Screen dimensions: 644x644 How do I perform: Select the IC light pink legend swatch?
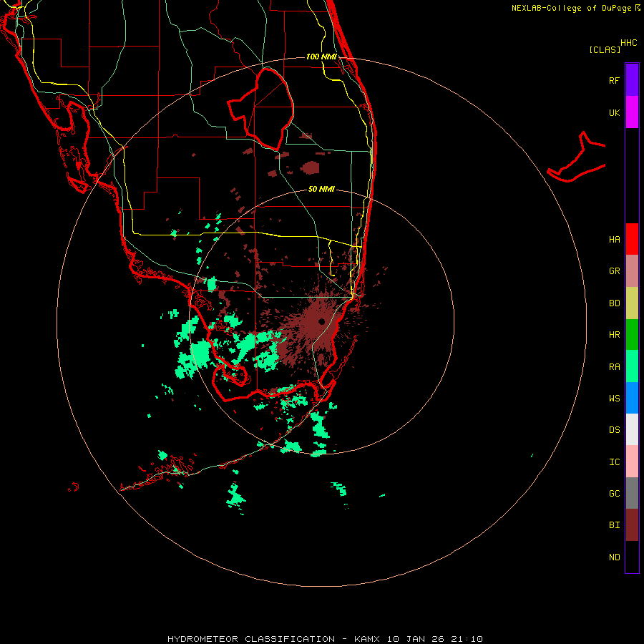click(632, 462)
